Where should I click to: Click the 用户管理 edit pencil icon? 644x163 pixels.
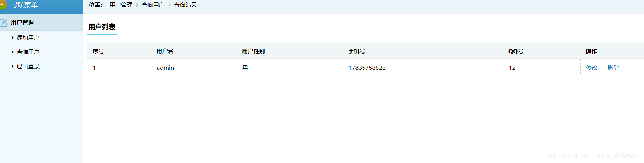click(3, 23)
